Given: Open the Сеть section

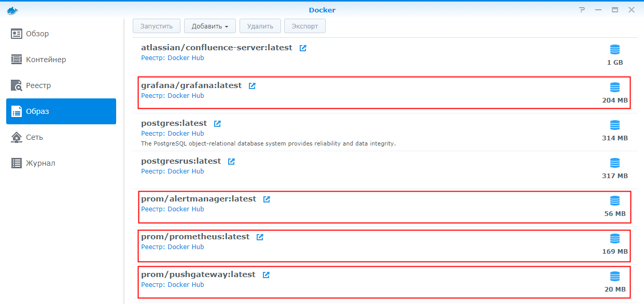Looking at the screenshot, I should tap(34, 137).
